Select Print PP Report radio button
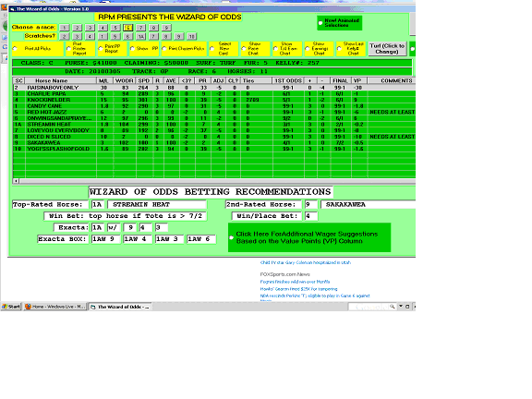Image resolution: width=532 pixels, height=399 pixels. pyautogui.click(x=101, y=49)
